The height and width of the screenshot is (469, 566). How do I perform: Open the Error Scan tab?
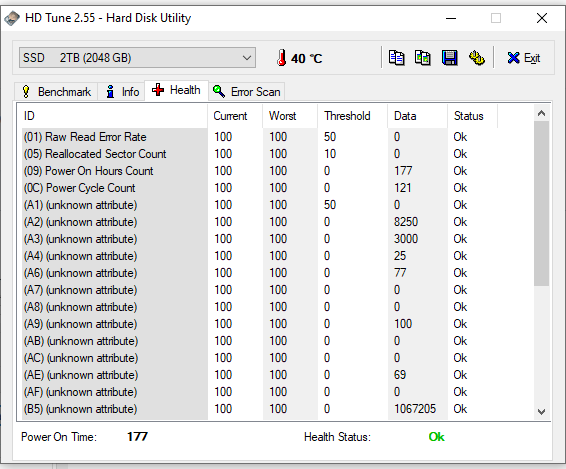247,92
